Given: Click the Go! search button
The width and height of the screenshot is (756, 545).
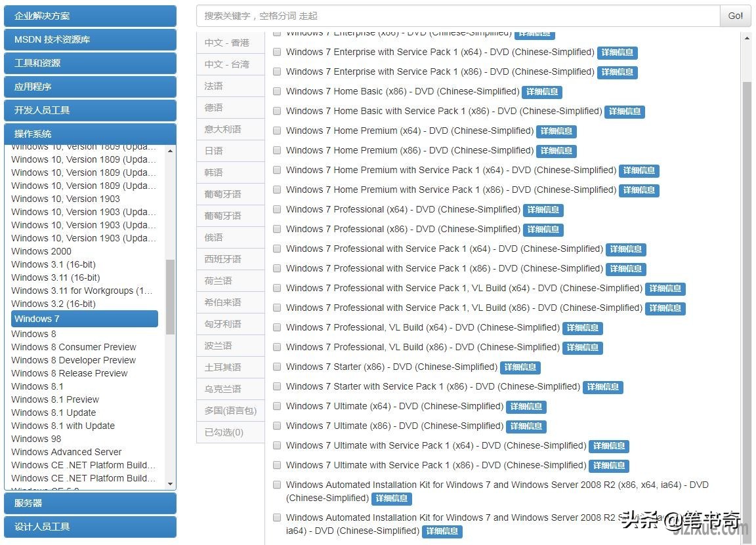Looking at the screenshot, I should (734, 16).
